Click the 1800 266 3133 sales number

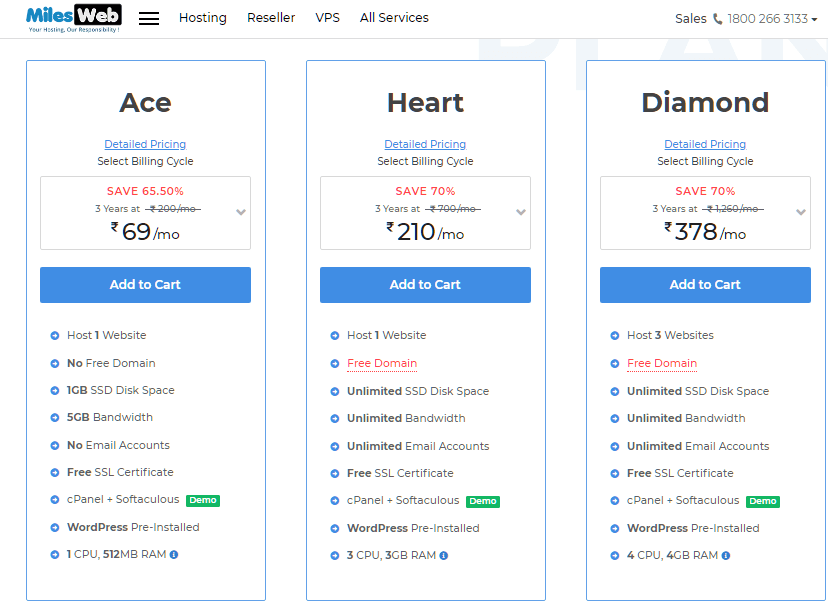pos(767,19)
